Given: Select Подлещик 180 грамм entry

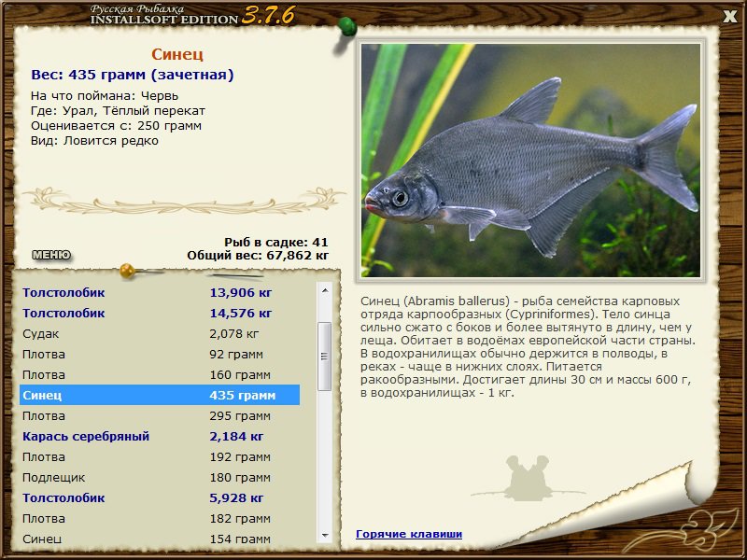Looking at the screenshot, I should point(160,477).
